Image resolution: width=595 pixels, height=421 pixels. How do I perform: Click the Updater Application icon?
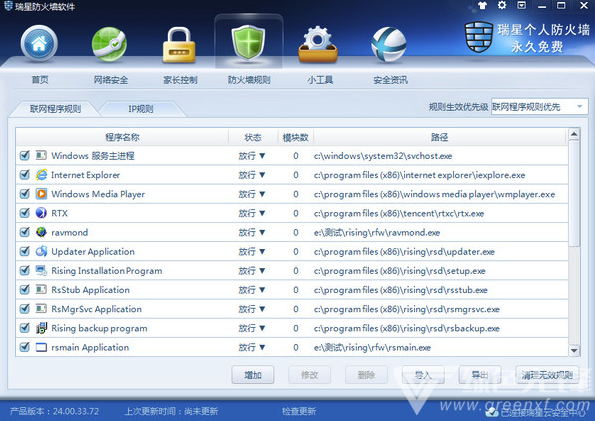tap(41, 251)
